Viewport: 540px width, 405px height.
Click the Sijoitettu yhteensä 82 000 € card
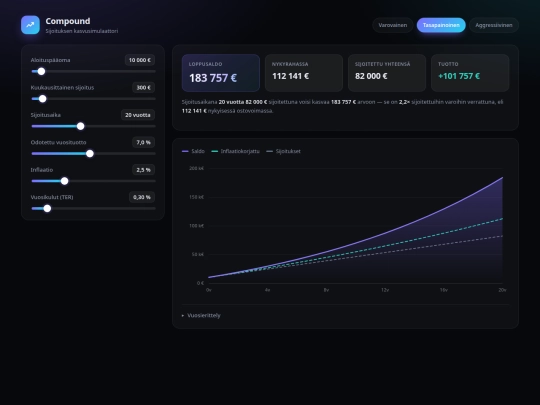[387, 73]
